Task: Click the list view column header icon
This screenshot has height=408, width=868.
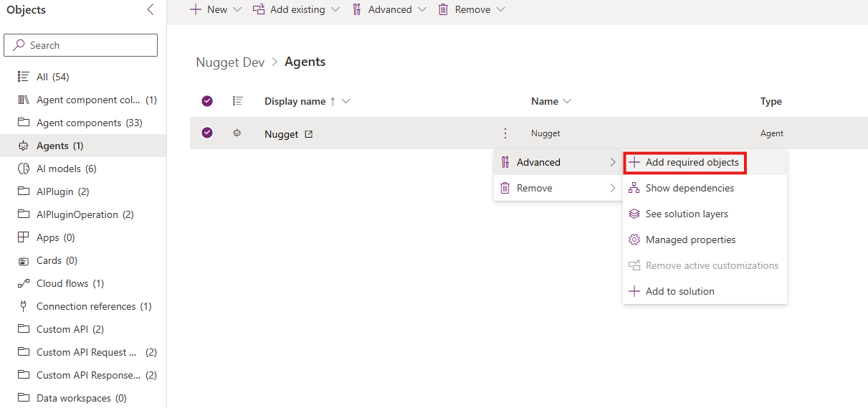Action: [x=238, y=101]
